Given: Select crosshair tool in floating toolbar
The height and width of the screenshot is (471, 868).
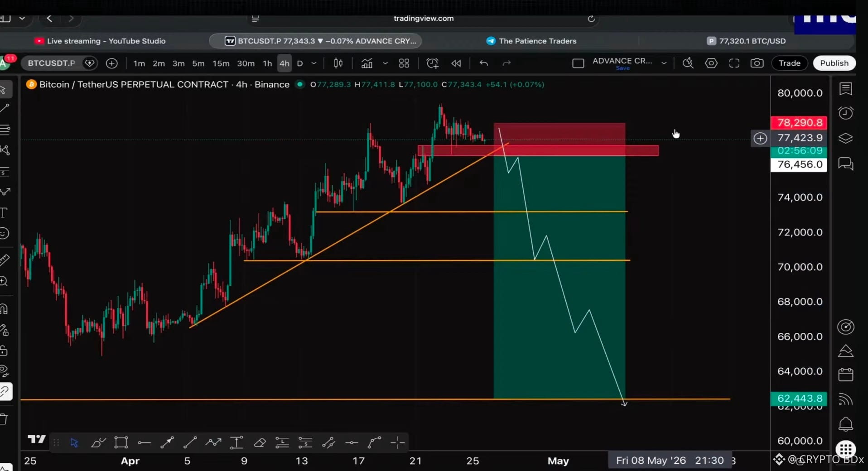Looking at the screenshot, I should coord(397,442).
